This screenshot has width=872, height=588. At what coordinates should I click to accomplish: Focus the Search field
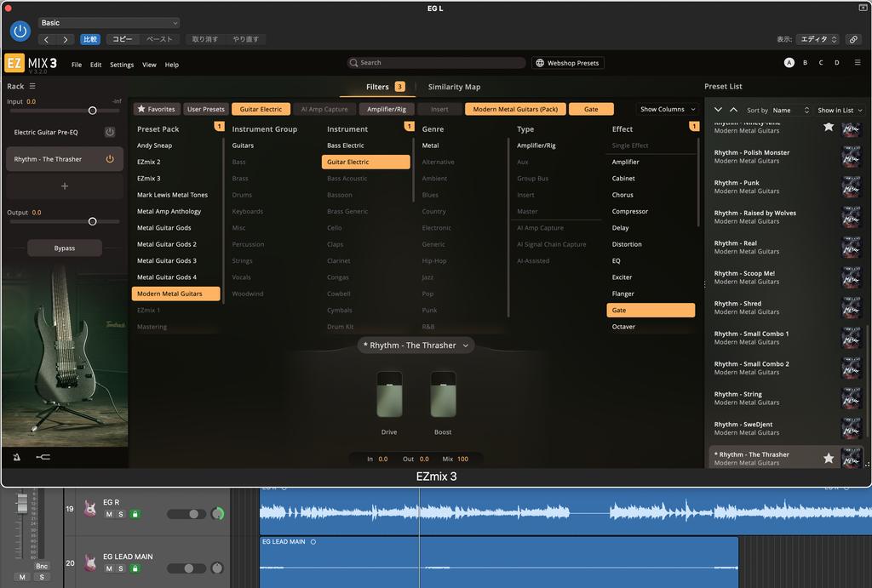coord(436,63)
